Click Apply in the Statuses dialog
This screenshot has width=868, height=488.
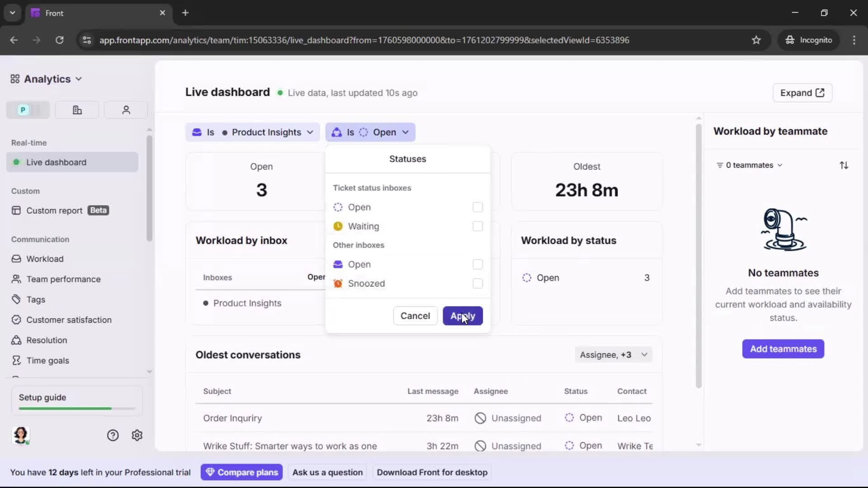(462, 316)
